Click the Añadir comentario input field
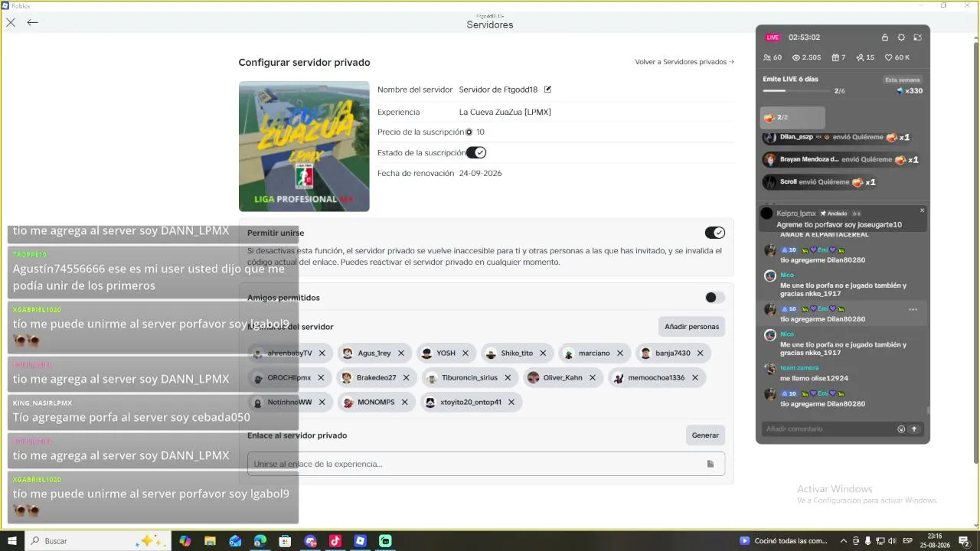980x551 pixels. point(829,429)
